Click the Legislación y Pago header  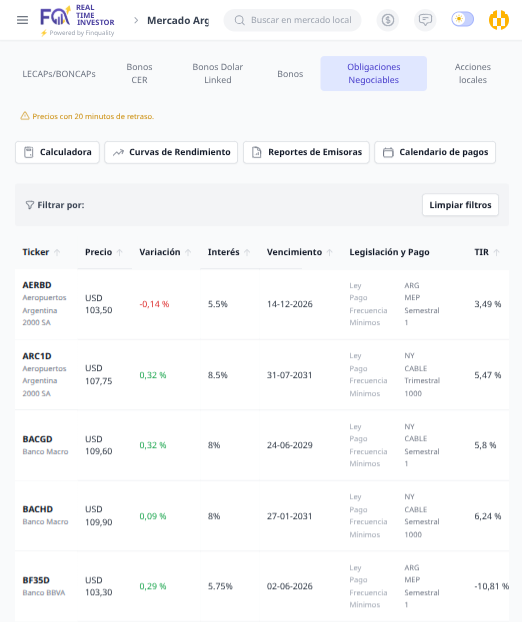click(x=389, y=252)
